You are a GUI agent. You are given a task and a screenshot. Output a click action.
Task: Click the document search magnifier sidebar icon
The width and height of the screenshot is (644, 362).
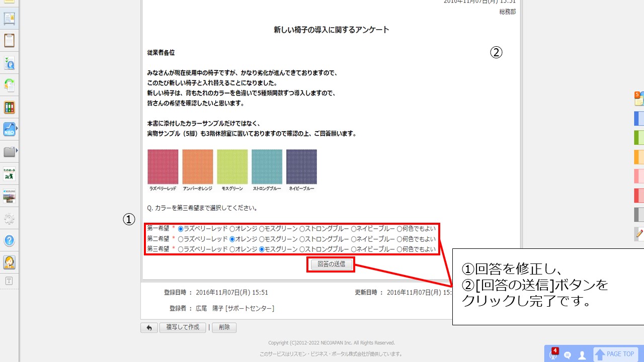click(x=9, y=63)
